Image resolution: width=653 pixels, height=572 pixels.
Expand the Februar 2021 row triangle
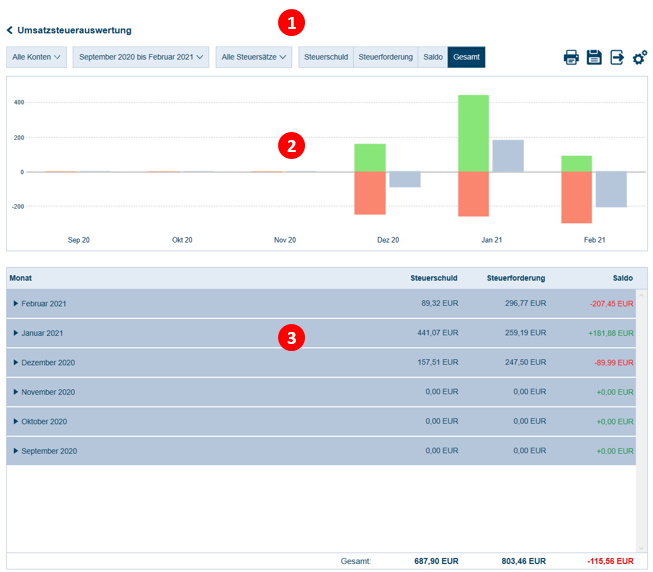(x=16, y=304)
